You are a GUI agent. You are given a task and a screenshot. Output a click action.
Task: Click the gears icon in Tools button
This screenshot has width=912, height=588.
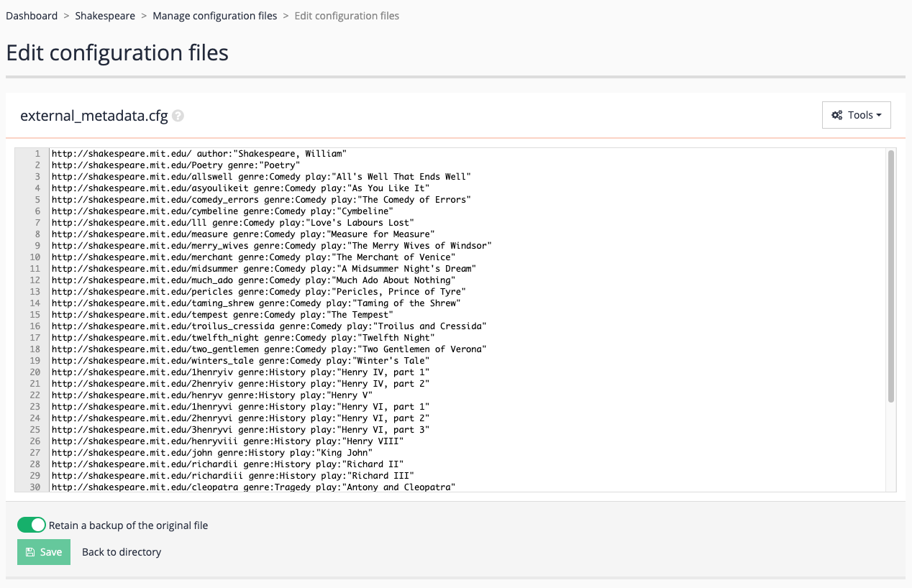click(x=836, y=115)
